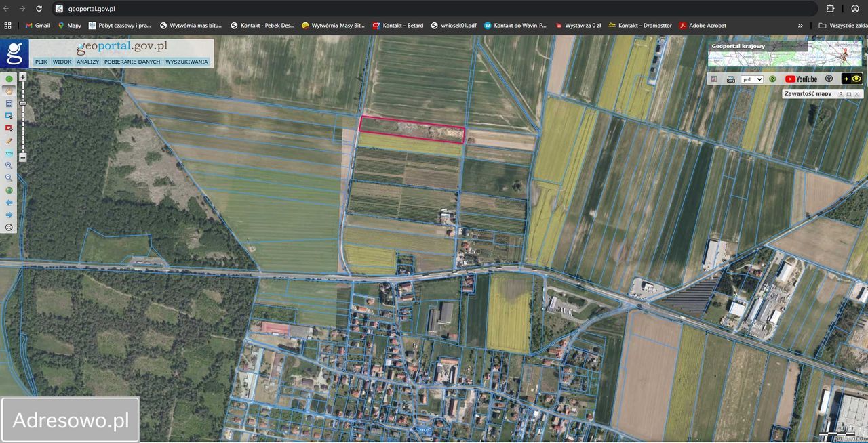The image size is (868, 443).
Task: Select the pan hand tool
Action: point(9,91)
